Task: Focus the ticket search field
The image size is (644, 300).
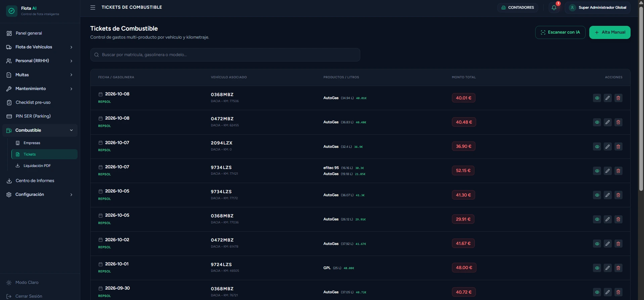Action: click(x=225, y=55)
